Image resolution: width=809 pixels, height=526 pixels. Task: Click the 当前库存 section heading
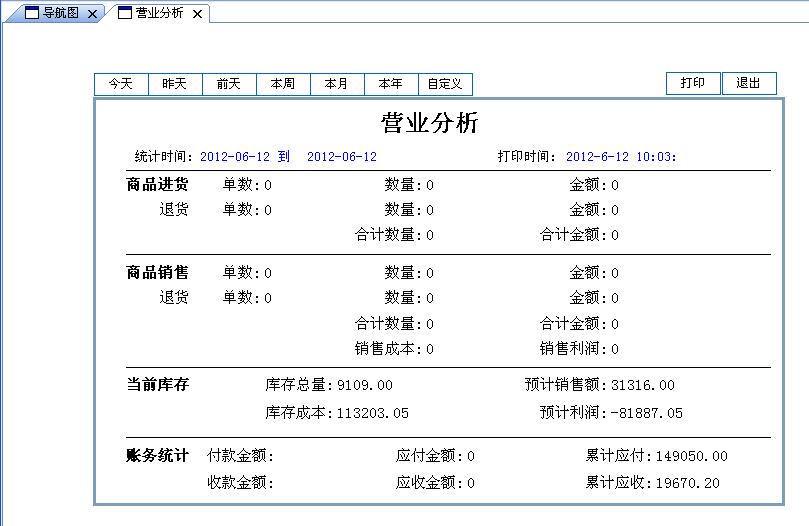157,385
